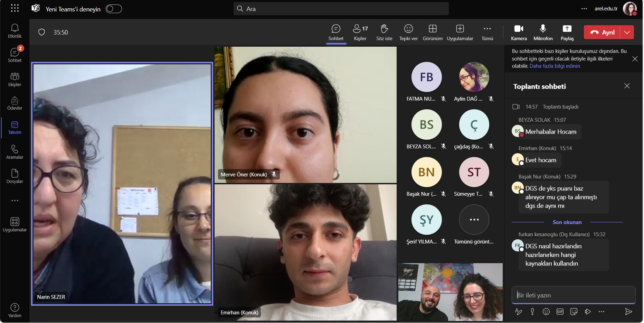Expand the Ayrıl dropdown arrow
Screen dimensions: 644x323
(x=627, y=32)
